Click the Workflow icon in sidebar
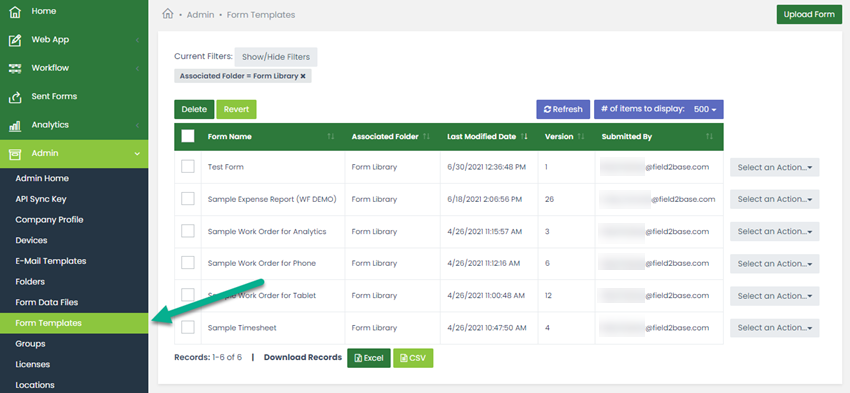 tap(16, 68)
